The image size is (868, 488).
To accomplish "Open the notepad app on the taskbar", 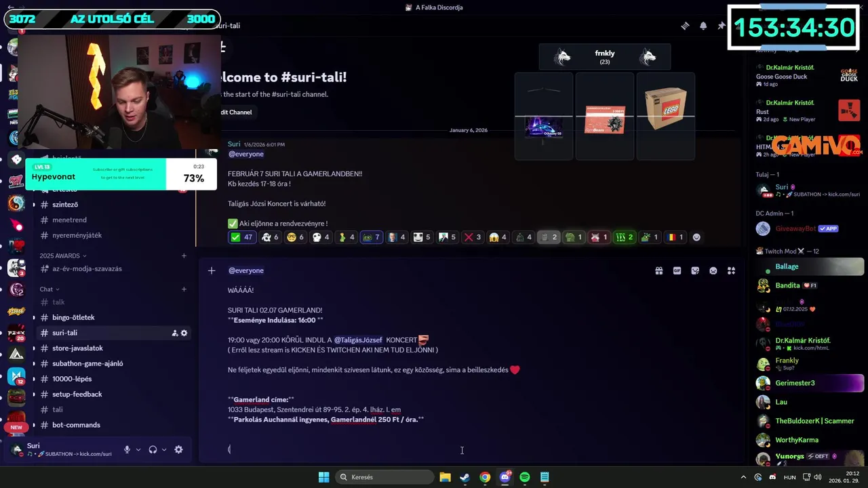I will tap(545, 477).
